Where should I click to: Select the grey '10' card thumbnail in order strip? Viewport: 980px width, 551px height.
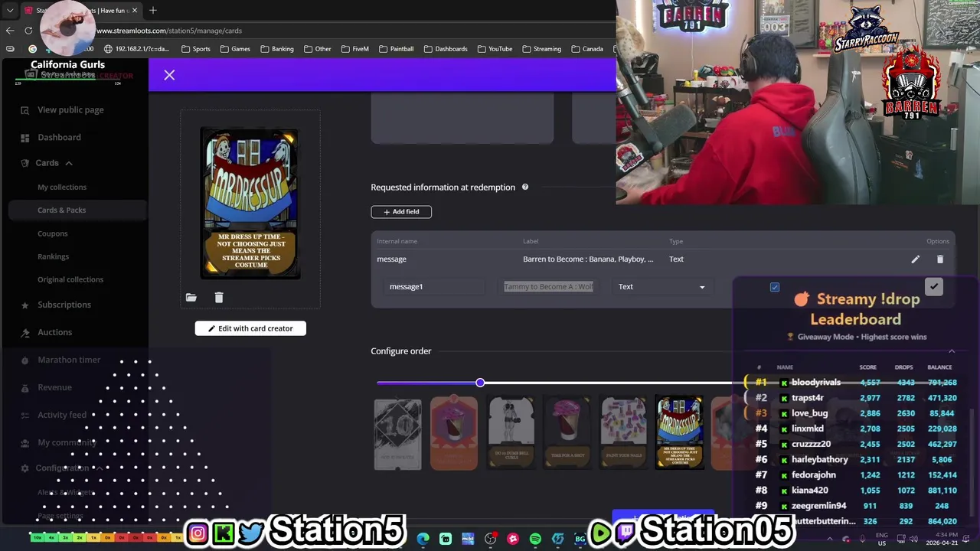point(397,434)
